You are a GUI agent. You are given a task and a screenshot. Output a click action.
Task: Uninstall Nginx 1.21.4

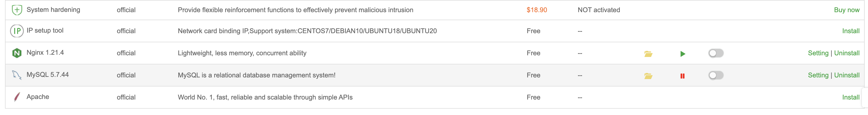846,53
